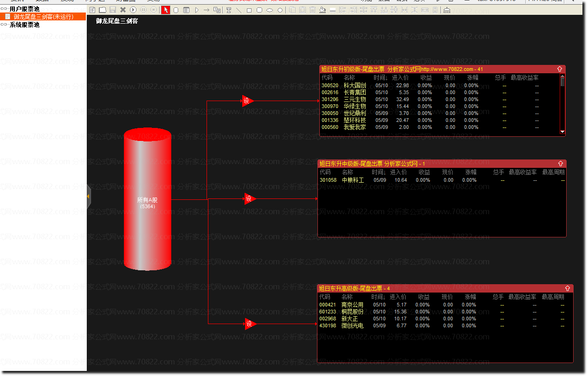Click 最高周期 column header in 高级版 panel
Image resolution: width=588 pixels, height=376 pixels.
coord(553,297)
